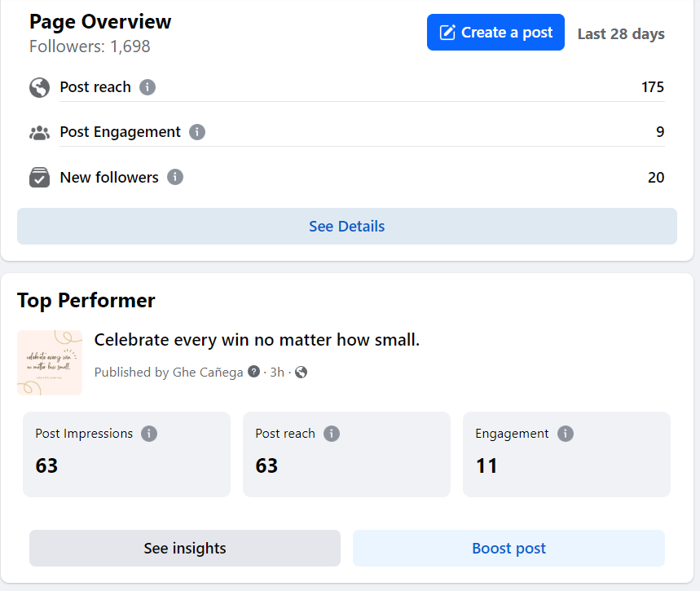Click the Post Engagement people icon
The height and width of the screenshot is (591, 700).
[x=39, y=132]
